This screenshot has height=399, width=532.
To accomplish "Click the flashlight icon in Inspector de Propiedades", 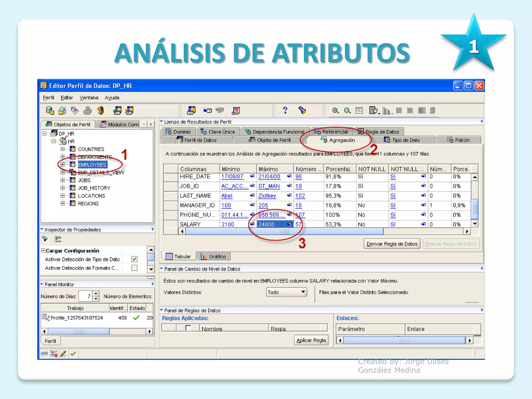I will tap(45, 239).
